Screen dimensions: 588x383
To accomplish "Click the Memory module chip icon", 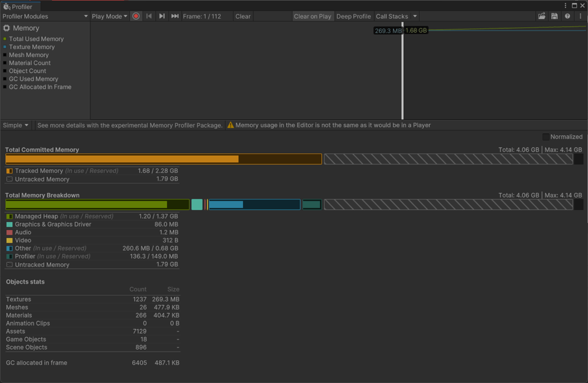I will tap(6, 28).
